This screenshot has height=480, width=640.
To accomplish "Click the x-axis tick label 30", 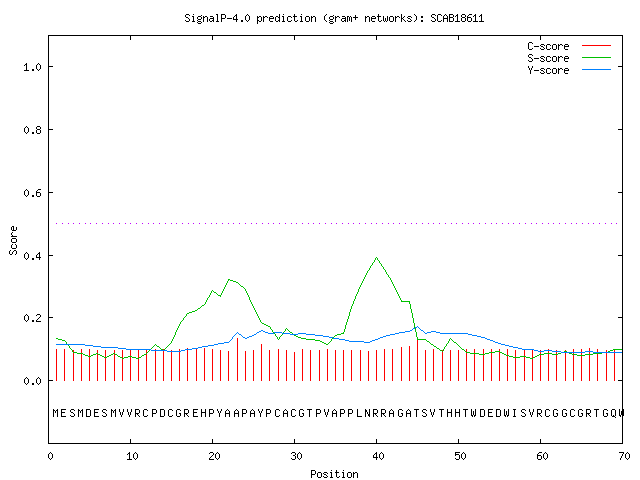I will (x=296, y=456).
